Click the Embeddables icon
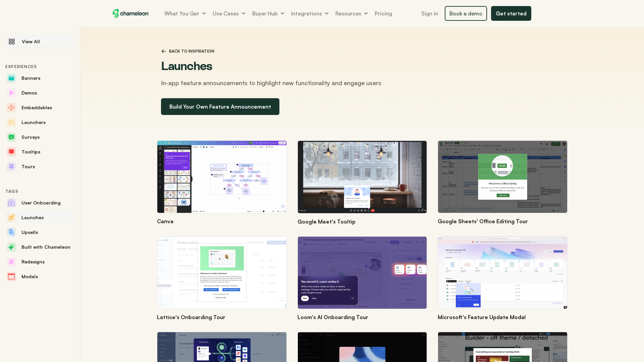The width and height of the screenshot is (644, 362). pos(11,108)
